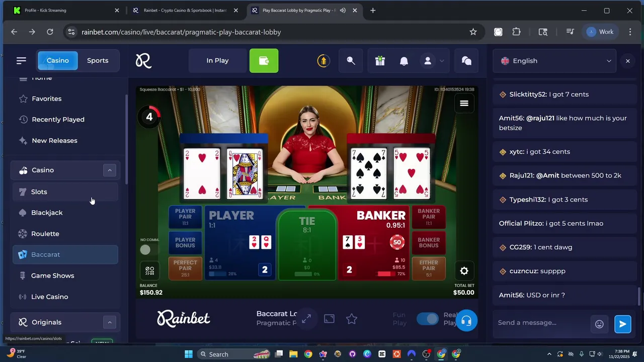Open the emoji picker in chat
This screenshot has height=362, width=644.
click(599, 324)
